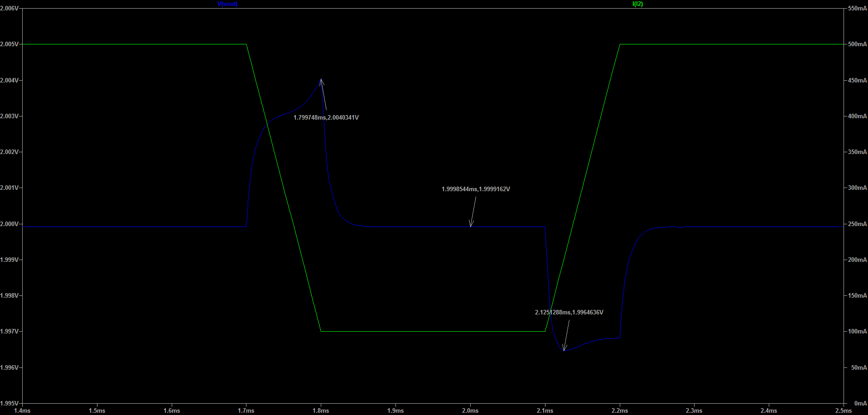Viewport: 868px width, 415px height.
Task: Click the 0mA right axis label
Action: [860, 404]
